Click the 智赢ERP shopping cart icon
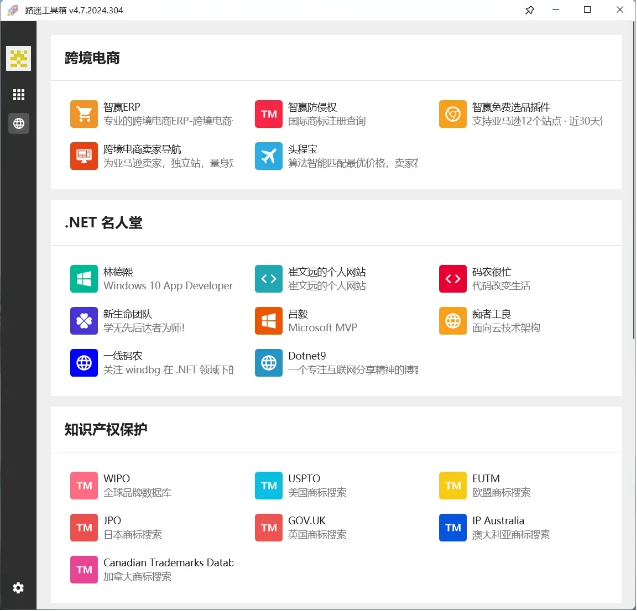Screen dimensions: 637x611 click(x=84, y=114)
